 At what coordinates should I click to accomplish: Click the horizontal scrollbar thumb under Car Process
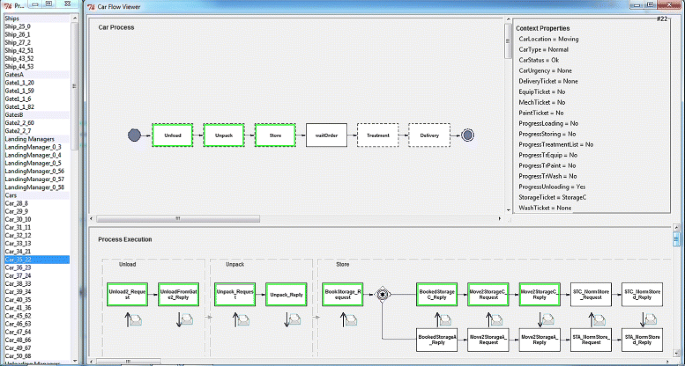point(178,218)
